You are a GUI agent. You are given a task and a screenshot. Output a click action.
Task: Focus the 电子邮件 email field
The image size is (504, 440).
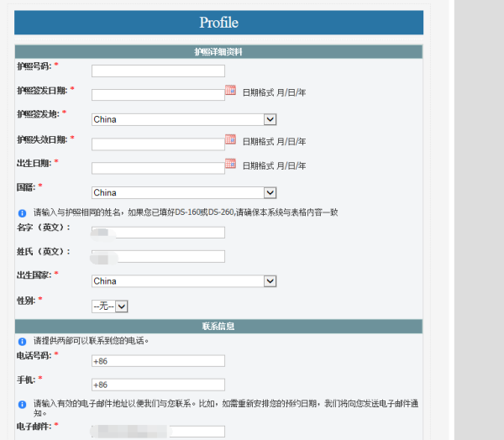158,432
